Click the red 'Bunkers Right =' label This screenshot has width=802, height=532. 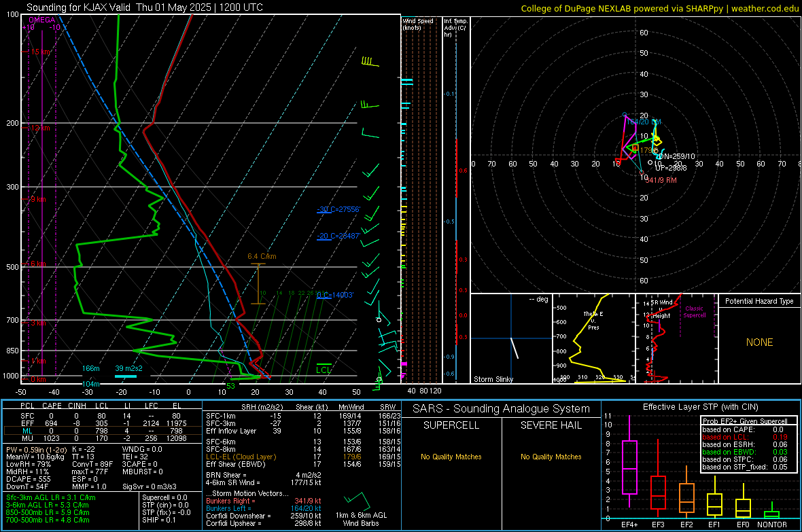230,501
